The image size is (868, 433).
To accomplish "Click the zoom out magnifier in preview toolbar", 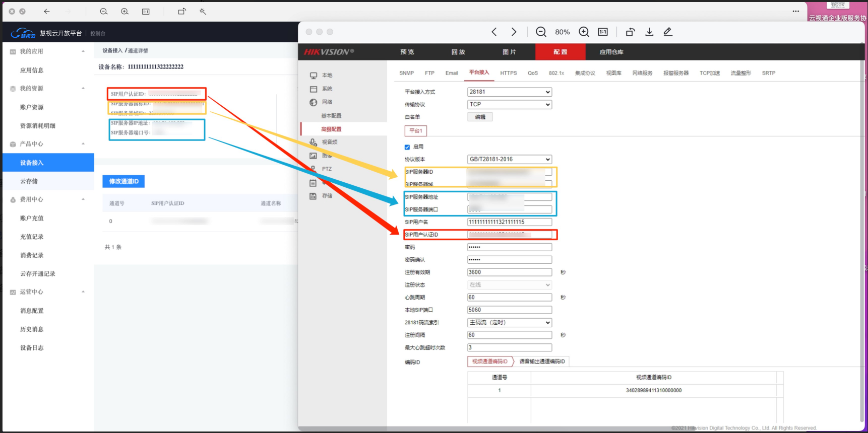I will coord(541,32).
